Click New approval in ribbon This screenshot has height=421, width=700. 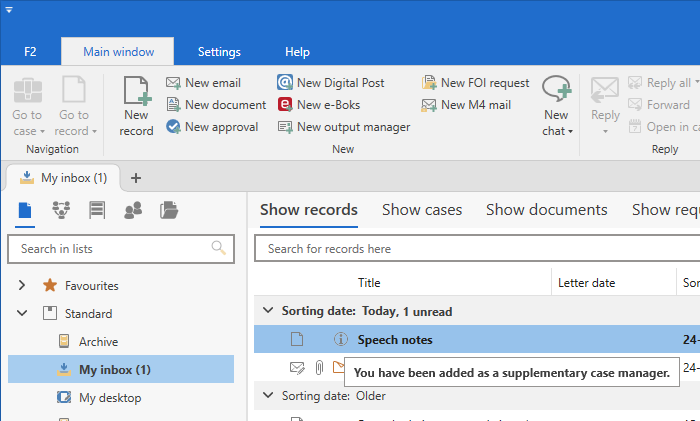211,127
